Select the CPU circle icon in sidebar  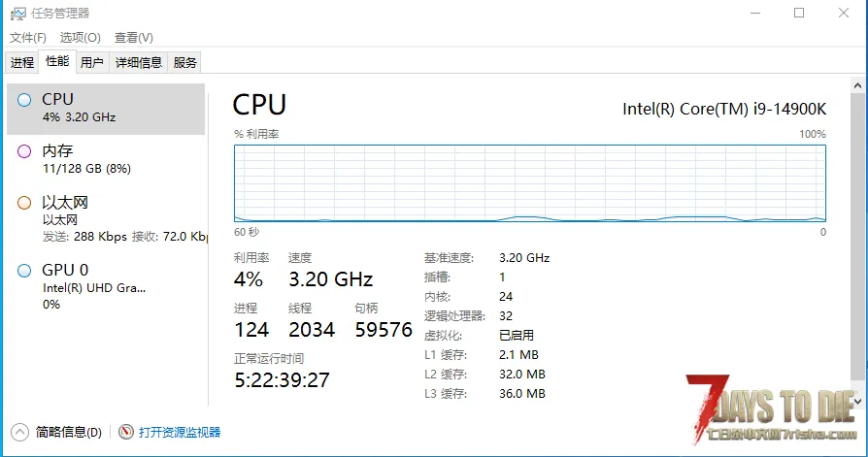tap(24, 100)
